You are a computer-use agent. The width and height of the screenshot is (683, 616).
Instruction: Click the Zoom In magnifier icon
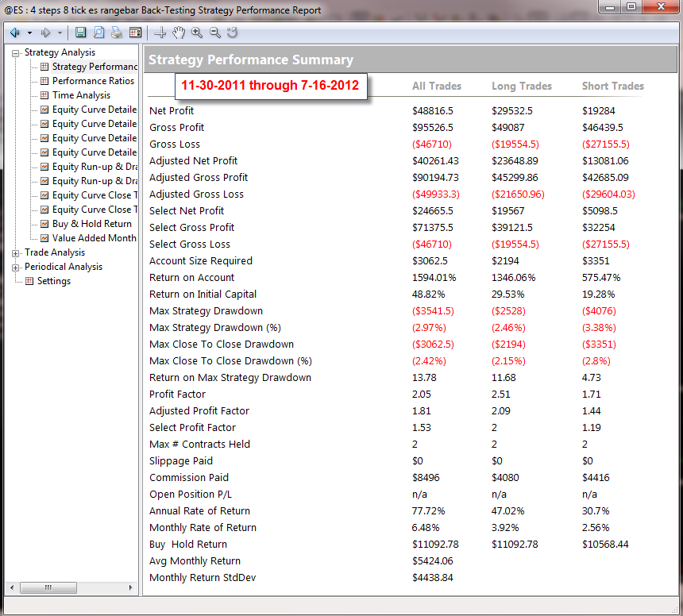pos(197,33)
